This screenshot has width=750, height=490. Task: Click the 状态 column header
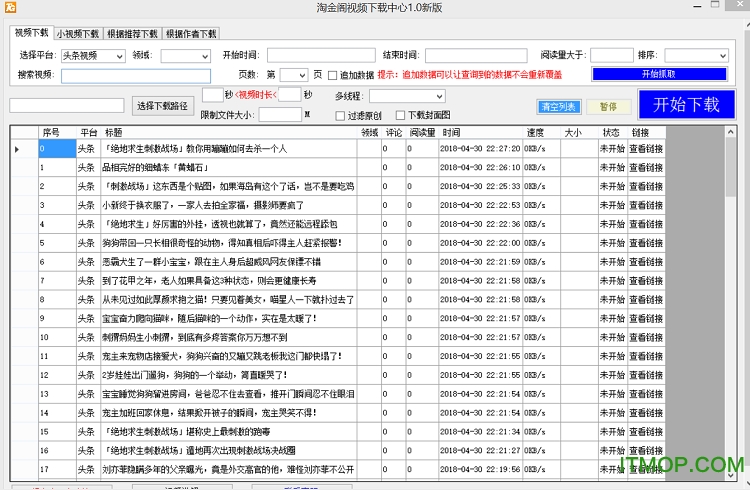611,133
